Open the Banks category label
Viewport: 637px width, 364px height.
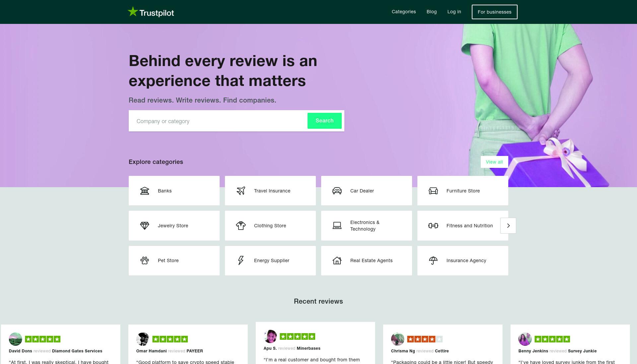point(165,191)
